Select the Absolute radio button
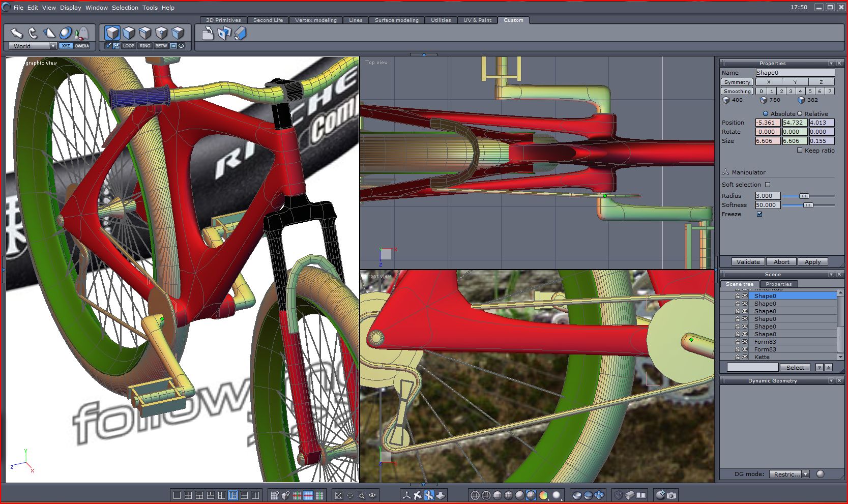The height and width of the screenshot is (504, 848). click(766, 113)
